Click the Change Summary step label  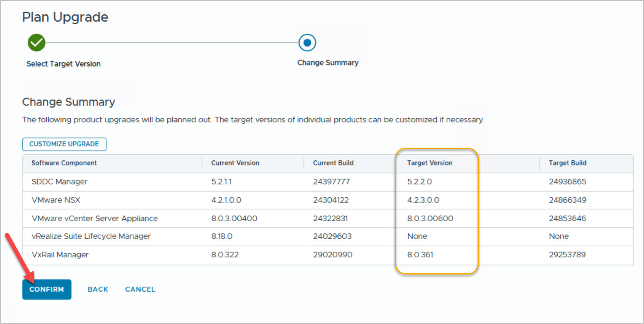click(328, 63)
